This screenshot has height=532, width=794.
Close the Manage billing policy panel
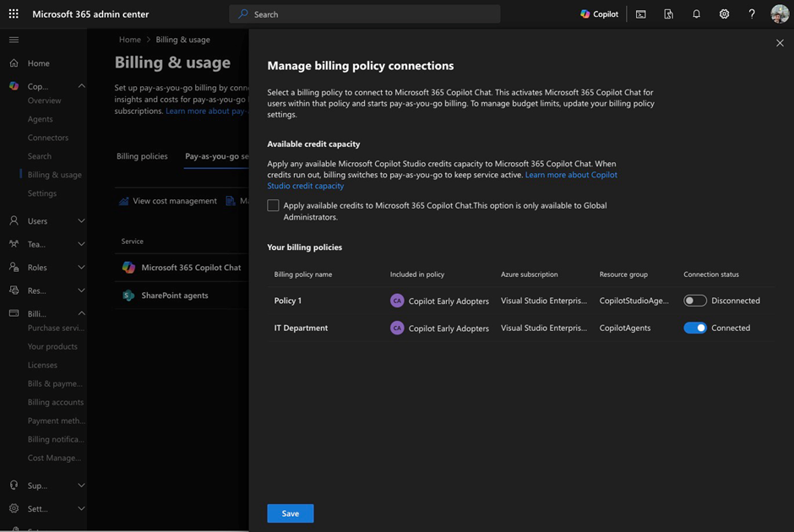point(779,43)
